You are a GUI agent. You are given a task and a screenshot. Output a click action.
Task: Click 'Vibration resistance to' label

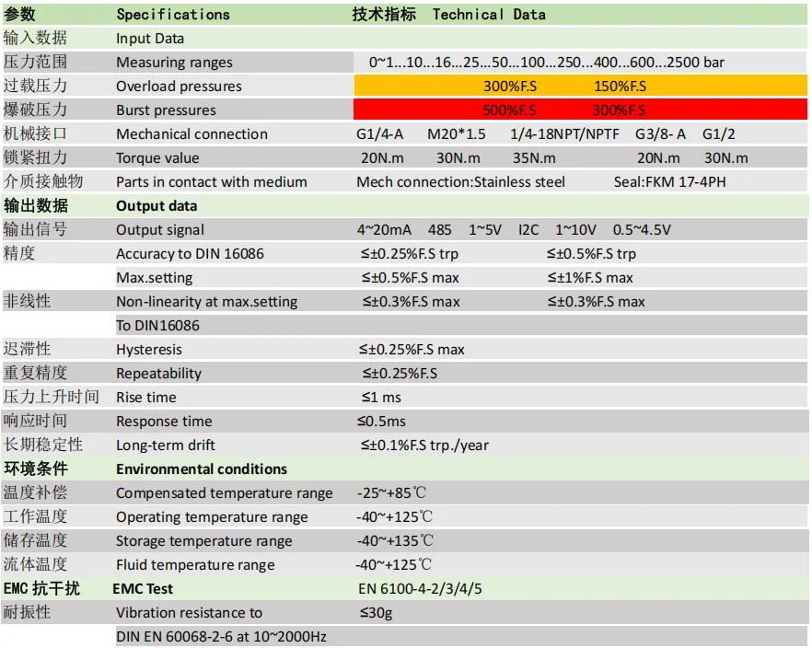tap(190, 613)
